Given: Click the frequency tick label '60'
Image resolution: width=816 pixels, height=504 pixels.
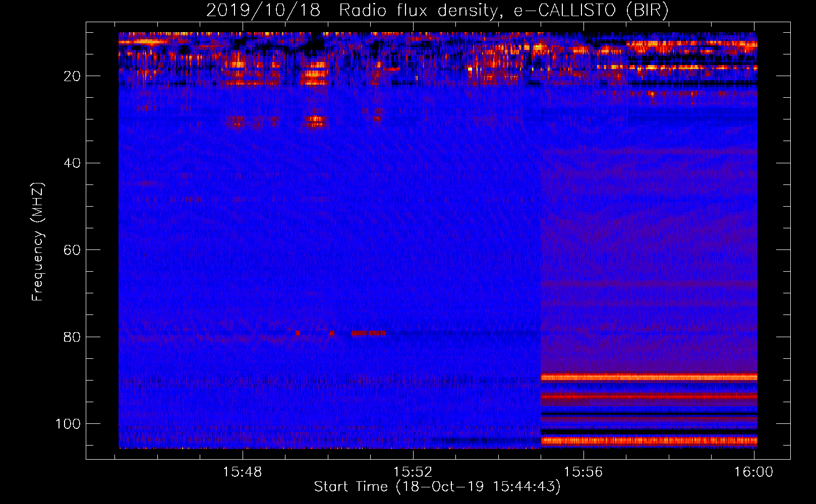Looking at the screenshot, I should pyautogui.click(x=72, y=250).
